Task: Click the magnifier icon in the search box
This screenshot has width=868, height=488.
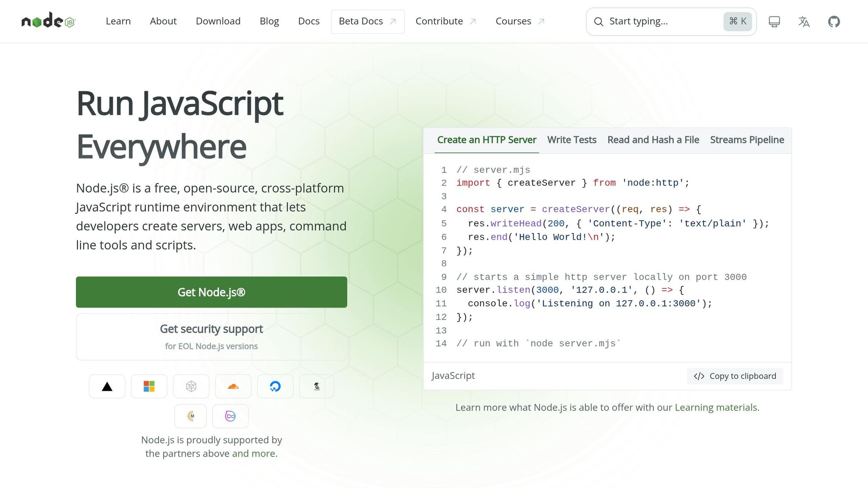Action: tap(598, 22)
